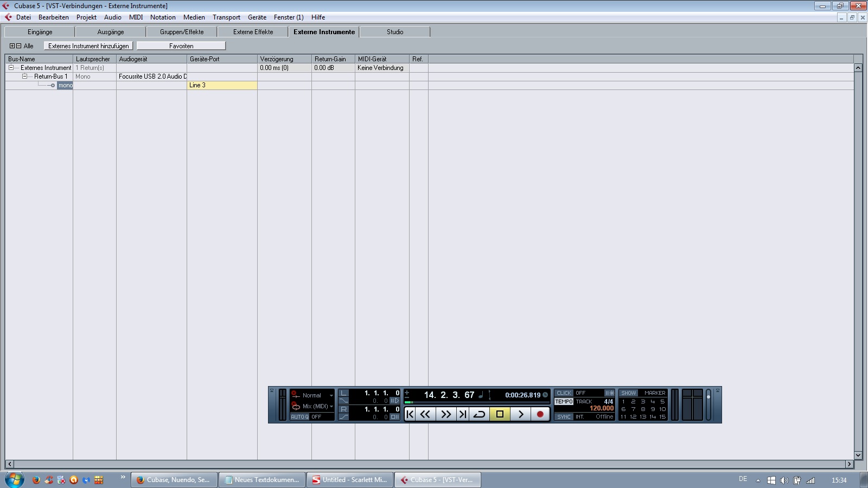Switch to the Studio tab
The height and width of the screenshot is (488, 868).
[395, 32]
